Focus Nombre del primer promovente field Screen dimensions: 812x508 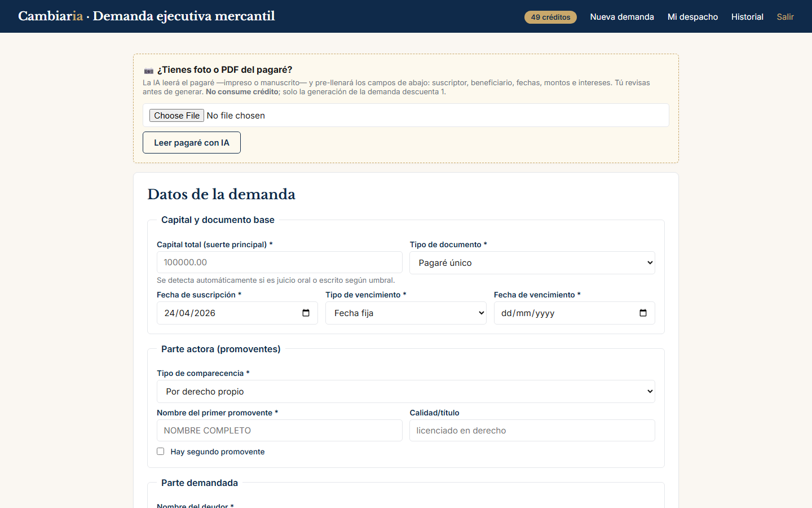click(279, 430)
